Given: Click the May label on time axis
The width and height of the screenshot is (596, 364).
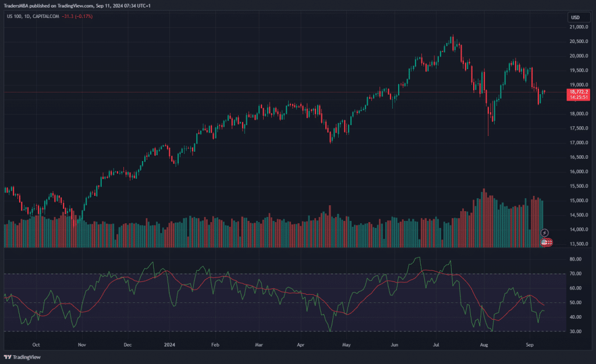Looking at the screenshot, I should [346, 345].
